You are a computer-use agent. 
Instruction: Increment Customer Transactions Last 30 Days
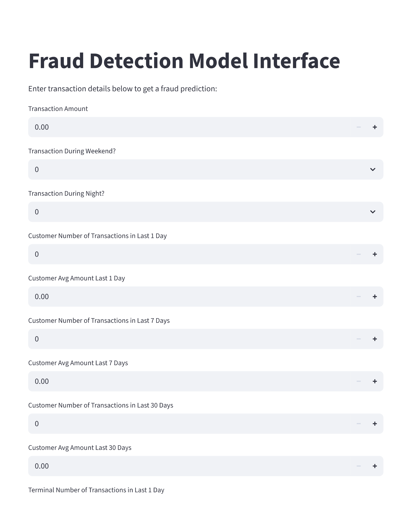(x=375, y=424)
